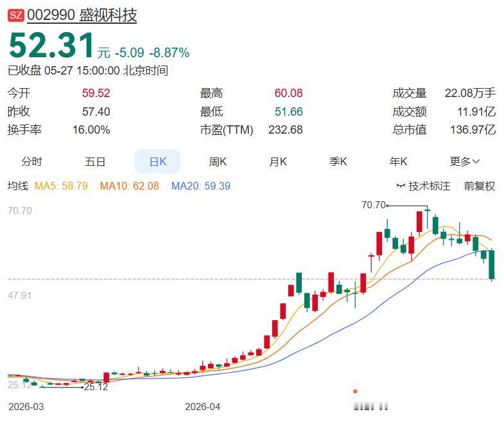Click the eye icon beside 技术标注
Screen dimensions: 504x421
click(401, 186)
